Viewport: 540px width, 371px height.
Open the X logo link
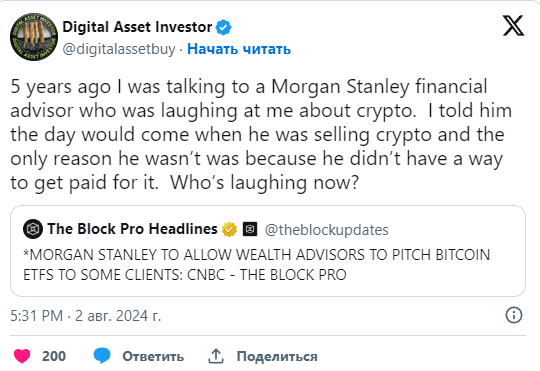point(513,25)
